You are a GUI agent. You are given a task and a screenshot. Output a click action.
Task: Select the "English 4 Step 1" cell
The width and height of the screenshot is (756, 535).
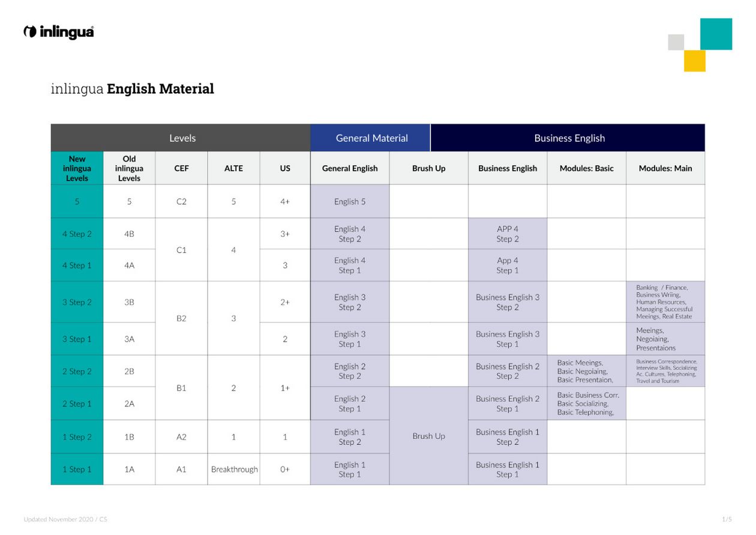pyautogui.click(x=350, y=265)
